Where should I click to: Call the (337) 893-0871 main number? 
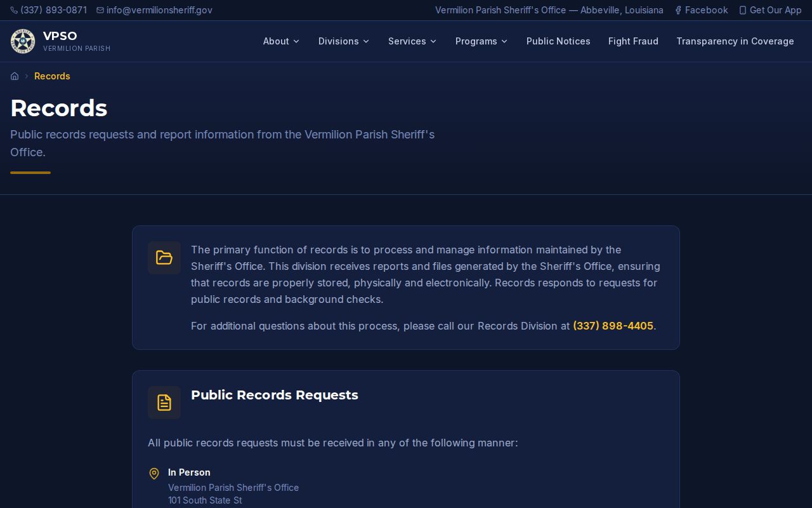(x=49, y=10)
